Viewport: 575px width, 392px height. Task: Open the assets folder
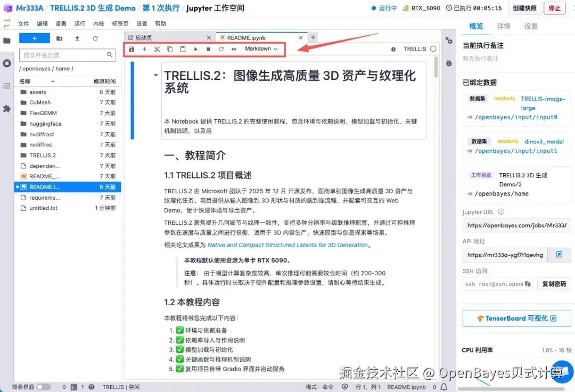point(67,92)
